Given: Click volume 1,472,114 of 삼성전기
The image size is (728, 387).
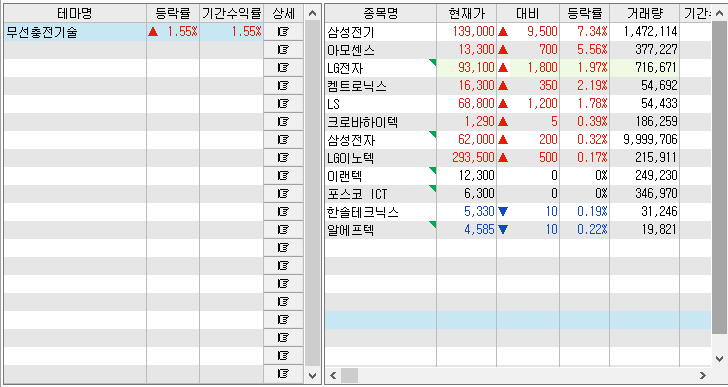Looking at the screenshot, I should pyautogui.click(x=650, y=32).
